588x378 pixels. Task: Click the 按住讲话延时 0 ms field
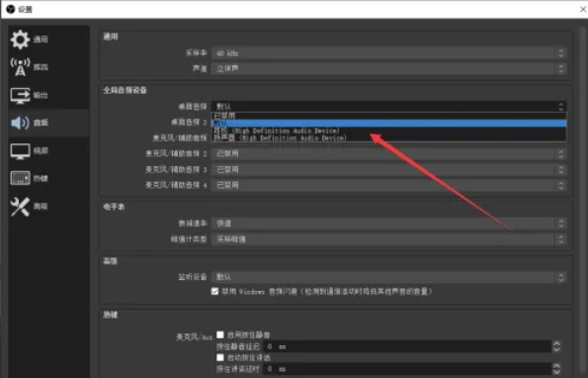pyautogui.click(x=407, y=369)
